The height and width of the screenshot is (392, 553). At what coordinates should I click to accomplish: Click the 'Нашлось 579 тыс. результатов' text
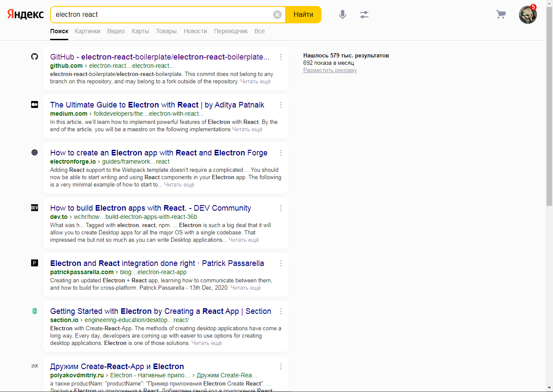pos(346,56)
